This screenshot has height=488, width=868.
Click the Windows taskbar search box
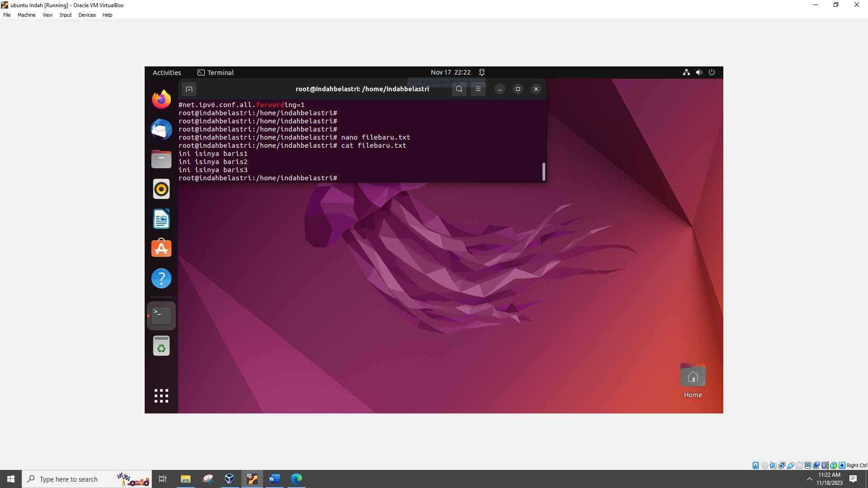pos(87,479)
